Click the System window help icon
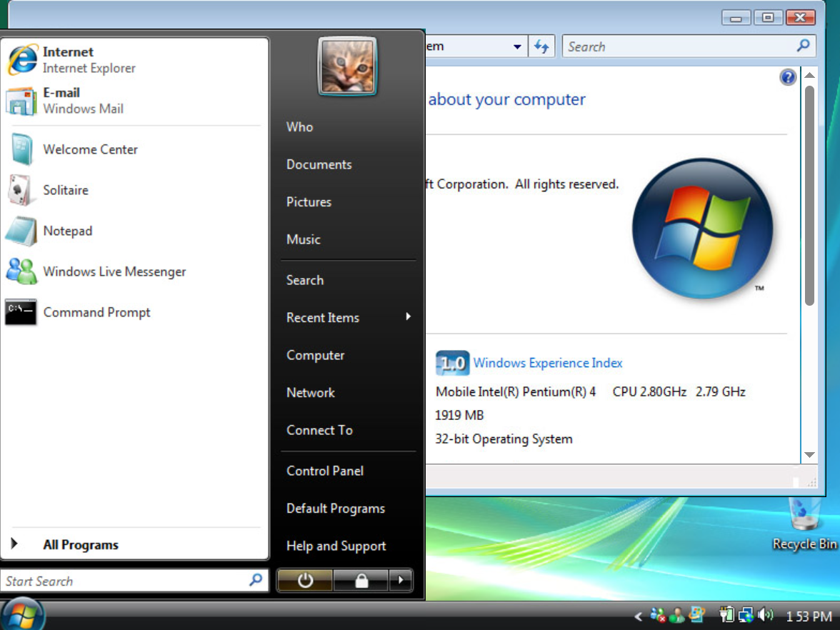This screenshot has width=840, height=630. (787, 78)
